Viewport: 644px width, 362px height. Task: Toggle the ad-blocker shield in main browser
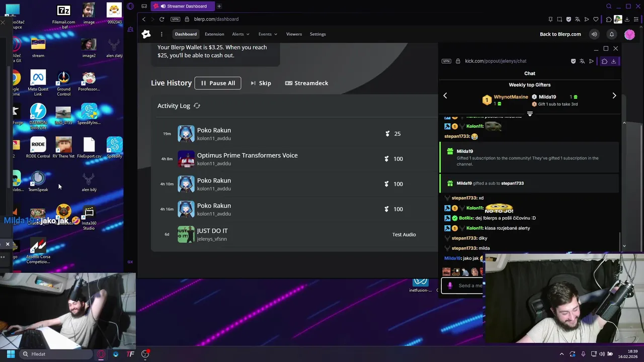coord(569,19)
